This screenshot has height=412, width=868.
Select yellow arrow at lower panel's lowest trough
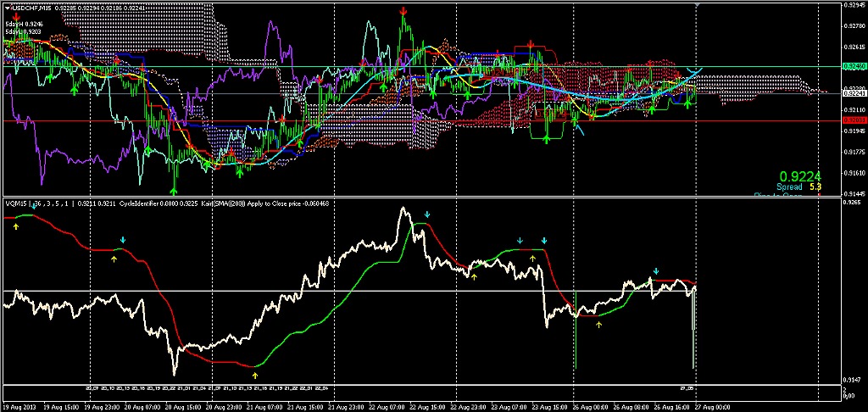256,375
